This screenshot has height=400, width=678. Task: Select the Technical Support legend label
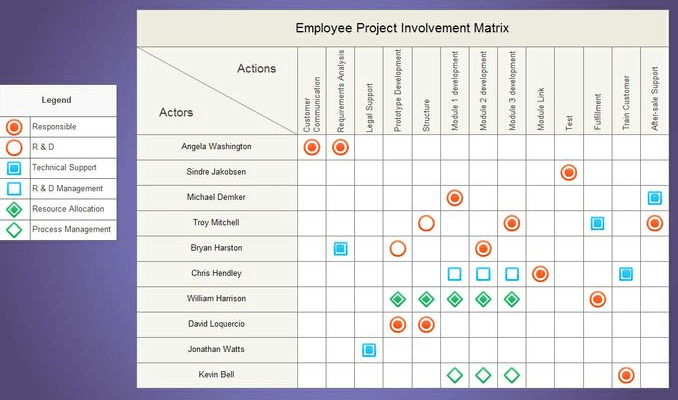[x=64, y=168]
